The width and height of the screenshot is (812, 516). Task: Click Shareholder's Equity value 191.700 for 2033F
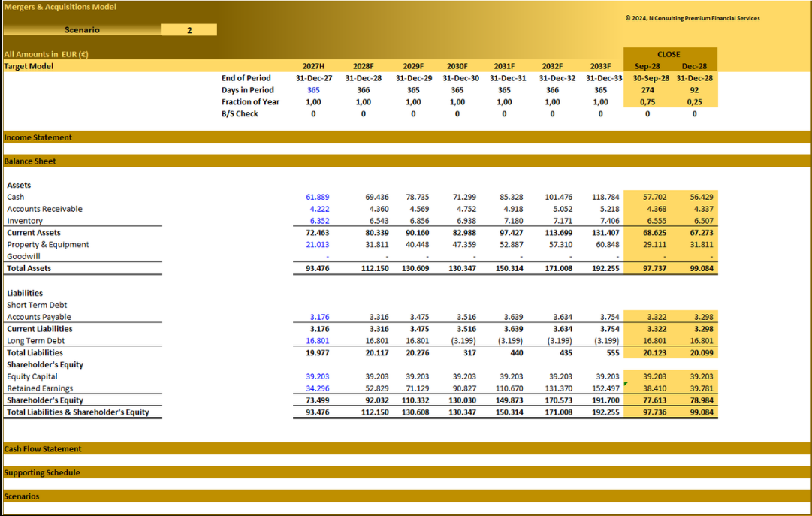tap(605, 400)
